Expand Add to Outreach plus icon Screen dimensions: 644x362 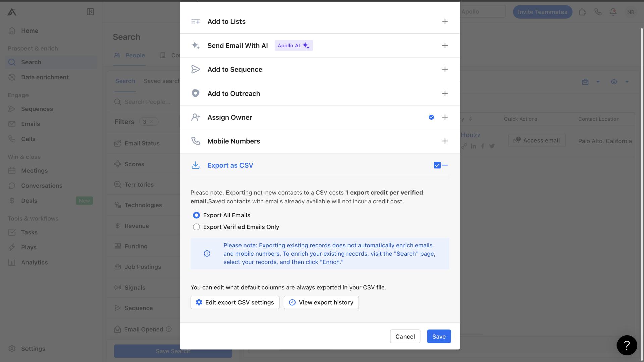[x=445, y=93]
